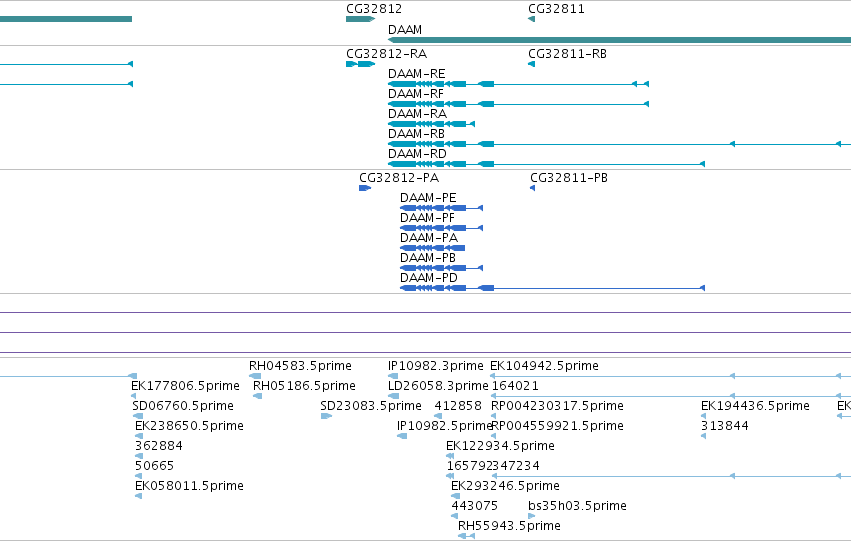Click the CG32811-PB protein label
The image size is (851, 541).
tap(569, 178)
